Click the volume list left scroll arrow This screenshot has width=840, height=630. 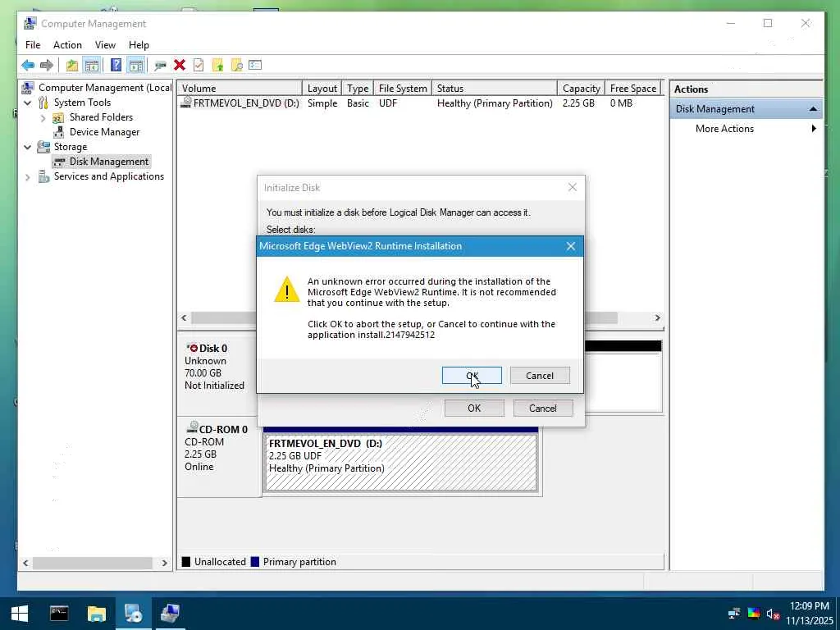(x=184, y=318)
